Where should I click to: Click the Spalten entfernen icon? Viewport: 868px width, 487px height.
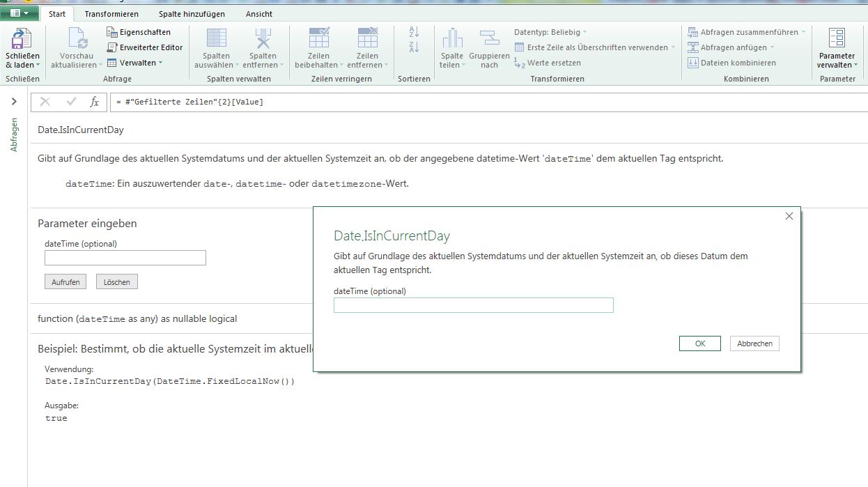[x=263, y=39]
